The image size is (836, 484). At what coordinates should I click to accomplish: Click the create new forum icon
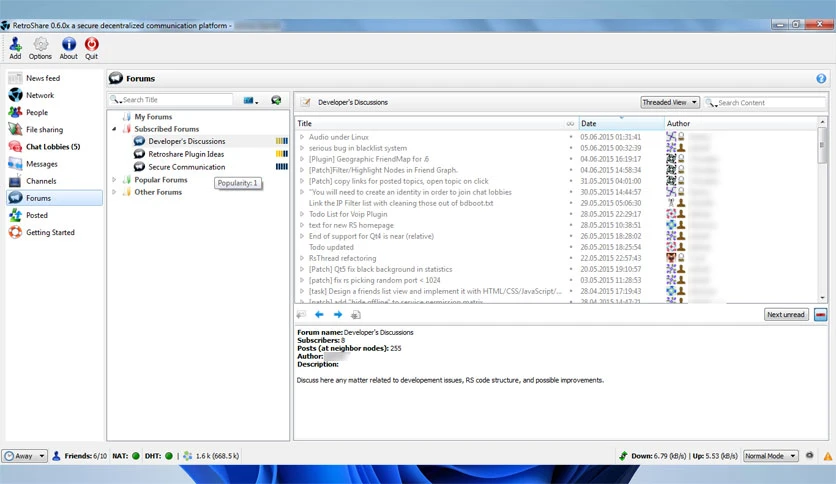tap(276, 100)
